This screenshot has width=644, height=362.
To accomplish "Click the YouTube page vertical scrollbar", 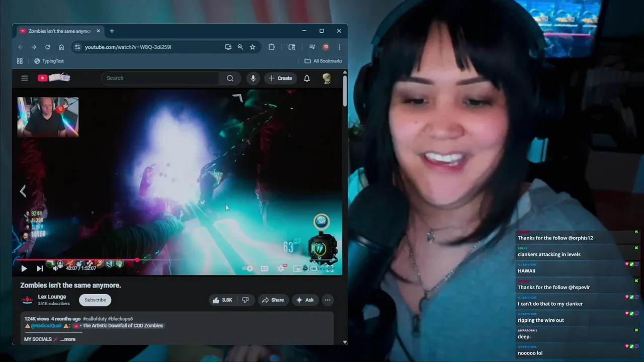I will click(345, 90).
